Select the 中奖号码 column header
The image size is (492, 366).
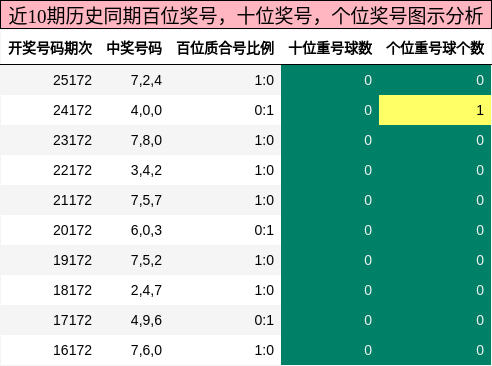point(134,48)
